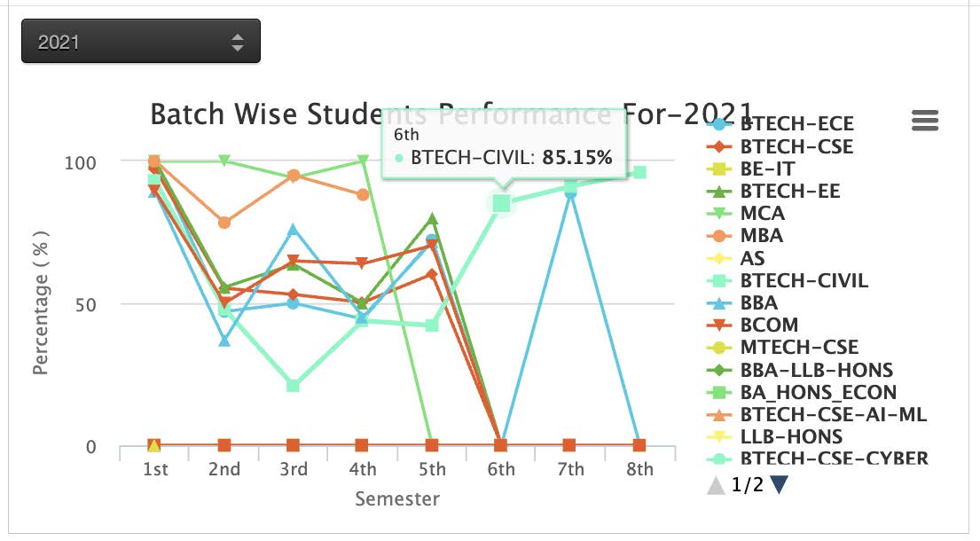980x541 pixels.
Task: Click the MCA 4th semester data marker
Action: (363, 161)
